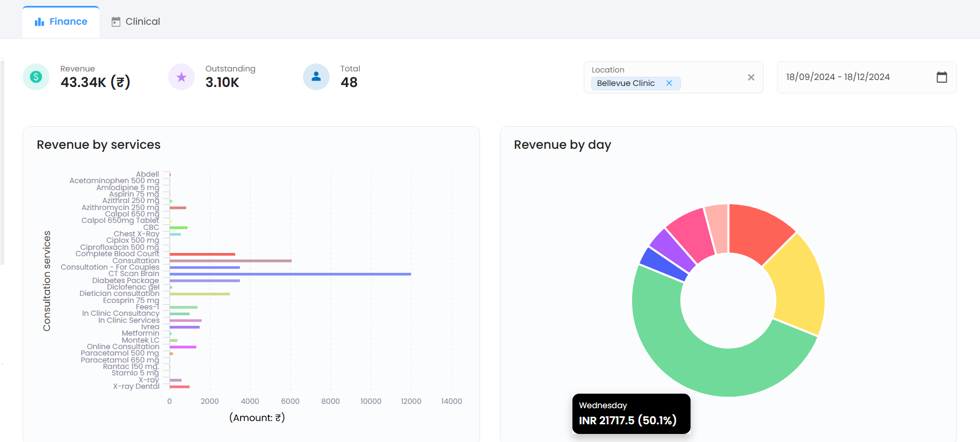Open the Finance tab
The image size is (980, 442).
coord(61,21)
